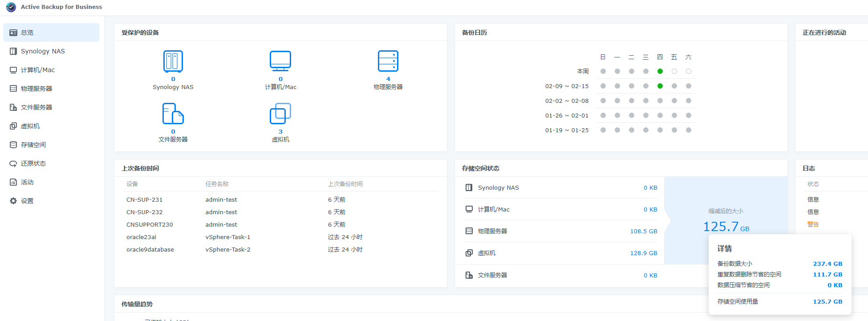
Task: Click the 设置 gear icon in sidebar
Action: [x=13, y=201]
